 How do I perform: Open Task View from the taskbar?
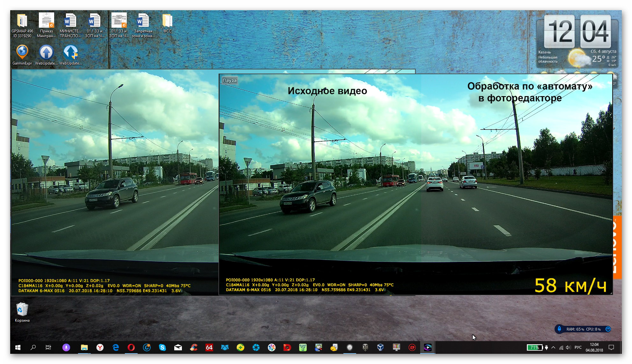coord(48,347)
